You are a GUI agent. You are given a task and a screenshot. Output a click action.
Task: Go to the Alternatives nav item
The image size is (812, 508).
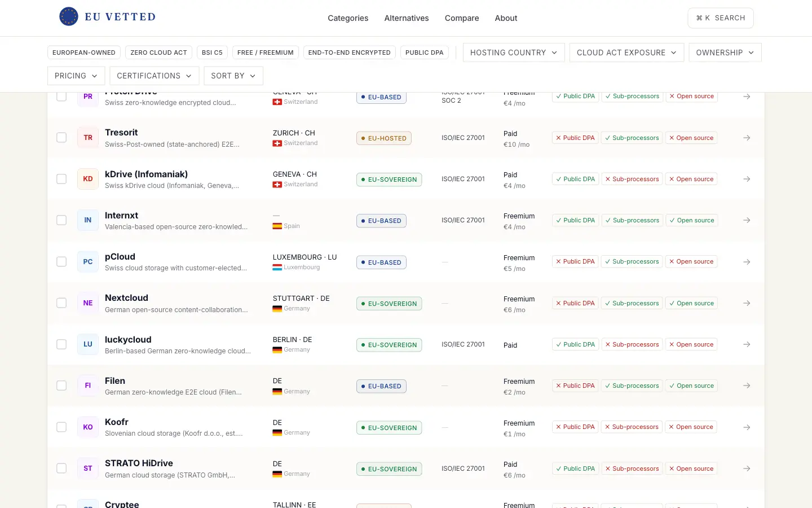click(407, 18)
